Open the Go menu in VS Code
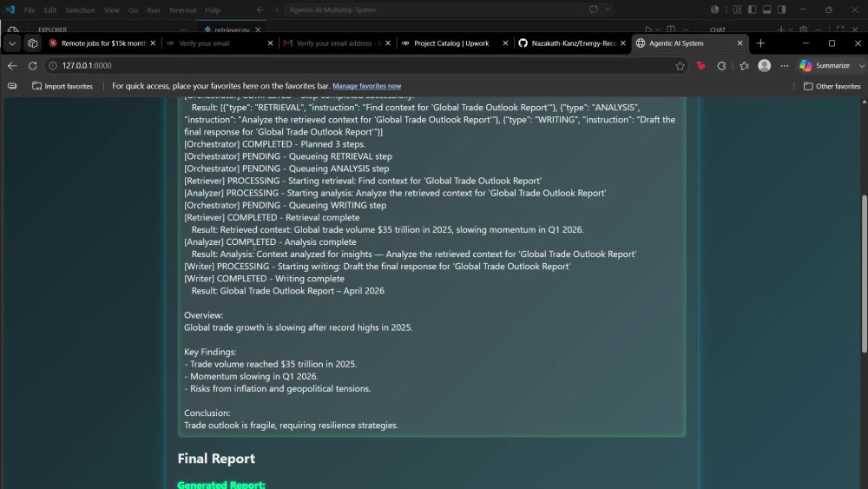The width and height of the screenshot is (868, 489). (x=133, y=10)
